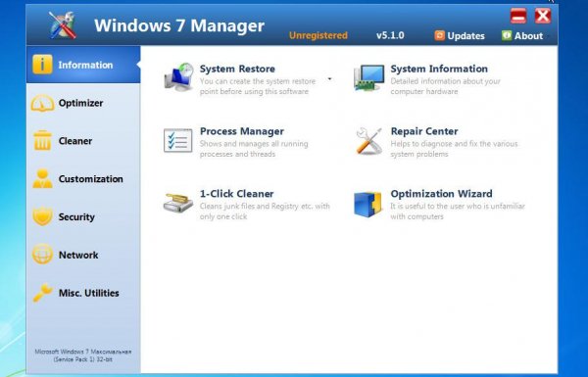588x377 pixels.
Task: Open System Restore title link
Action: tap(237, 69)
